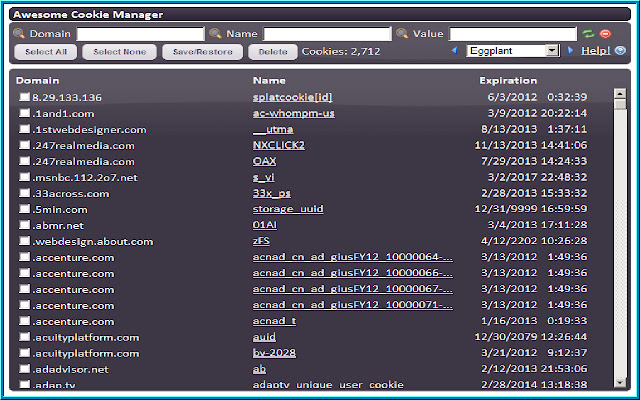640x400 pixels.
Task: Click the blue left arrow for previous theme
Action: [454, 51]
